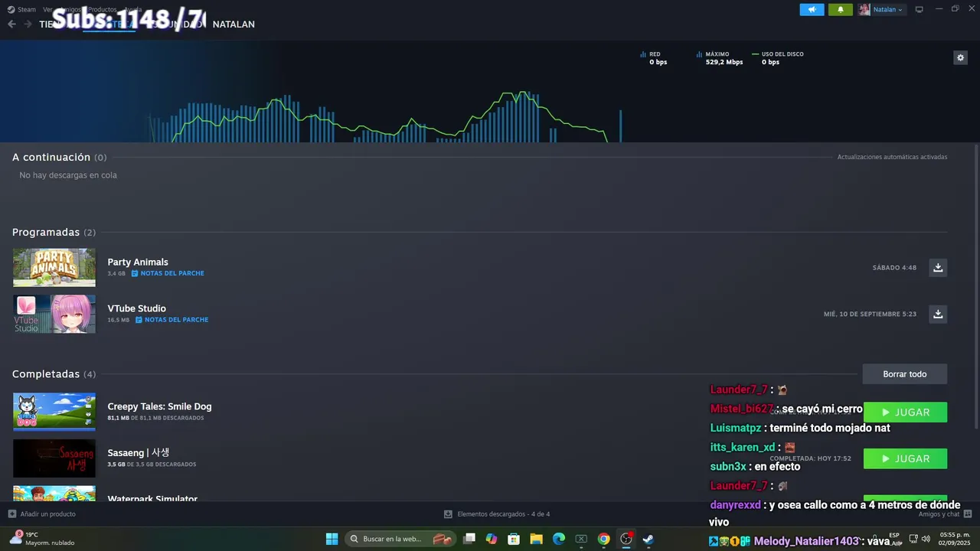Open Microsoft Edge from the taskbar
The height and width of the screenshot is (551, 980).
[559, 539]
